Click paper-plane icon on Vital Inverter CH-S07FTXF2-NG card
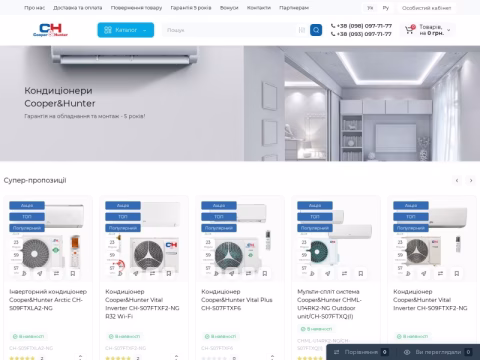Screen dimensions: 480x360 136,273
